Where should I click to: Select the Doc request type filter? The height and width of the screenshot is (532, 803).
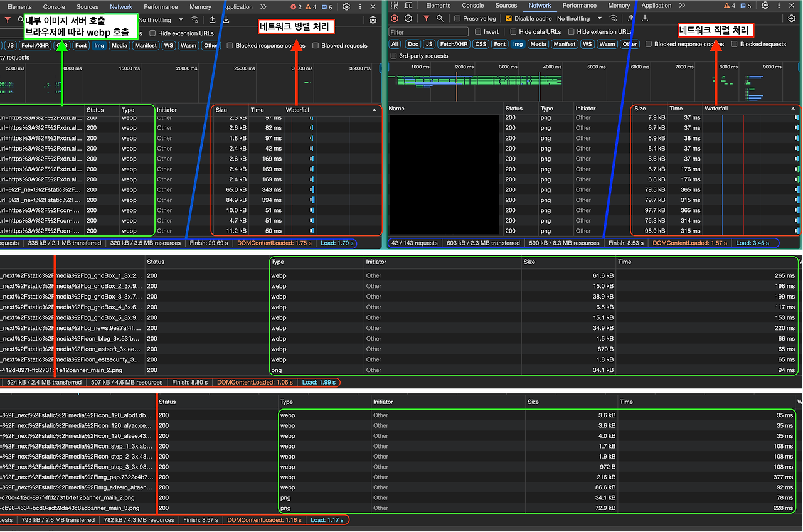(413, 44)
